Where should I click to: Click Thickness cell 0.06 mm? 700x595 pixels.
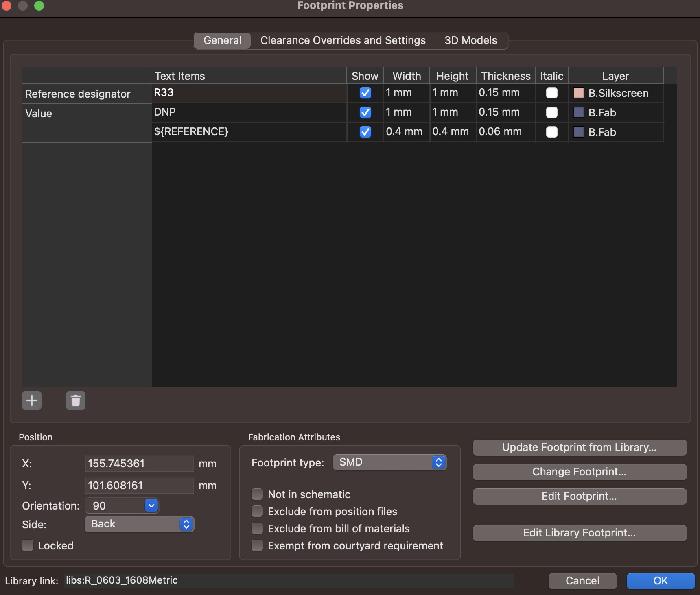point(506,132)
